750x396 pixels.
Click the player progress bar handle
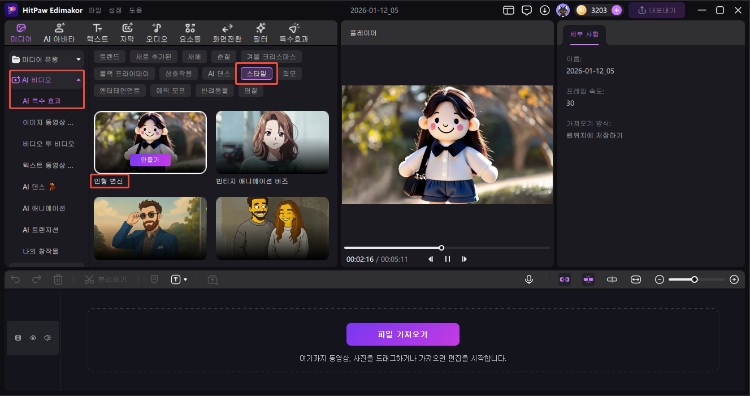441,248
